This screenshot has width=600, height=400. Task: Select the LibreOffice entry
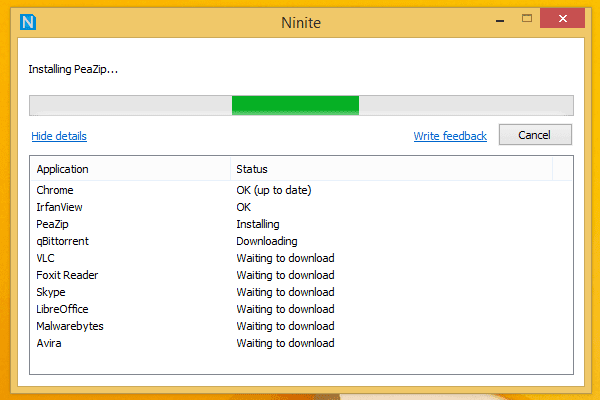click(x=301, y=309)
